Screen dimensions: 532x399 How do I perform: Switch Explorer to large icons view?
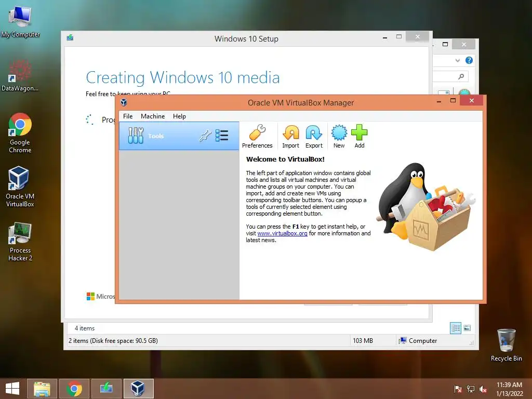coord(467,328)
